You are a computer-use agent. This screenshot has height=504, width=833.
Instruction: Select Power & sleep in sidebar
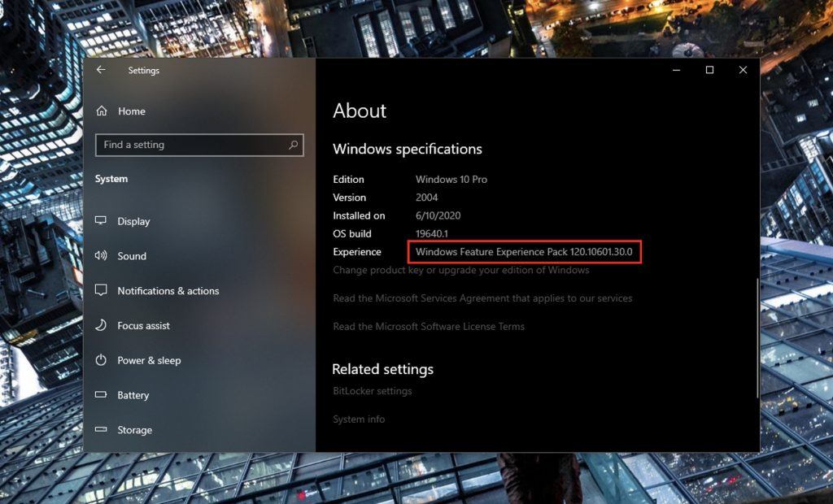point(148,361)
